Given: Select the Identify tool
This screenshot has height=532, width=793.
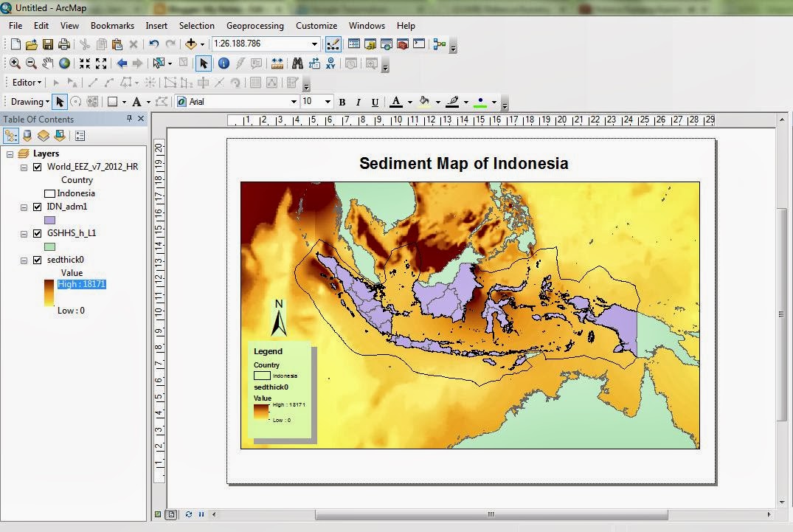Looking at the screenshot, I should pos(223,63).
